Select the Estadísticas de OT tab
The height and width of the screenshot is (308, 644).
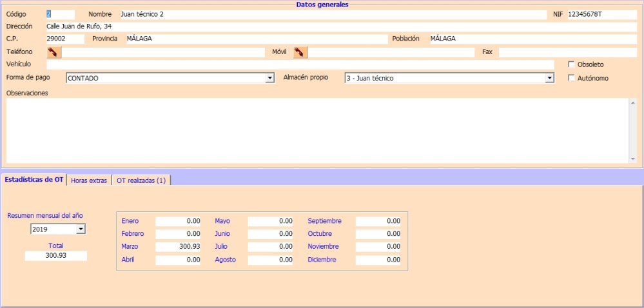34,180
